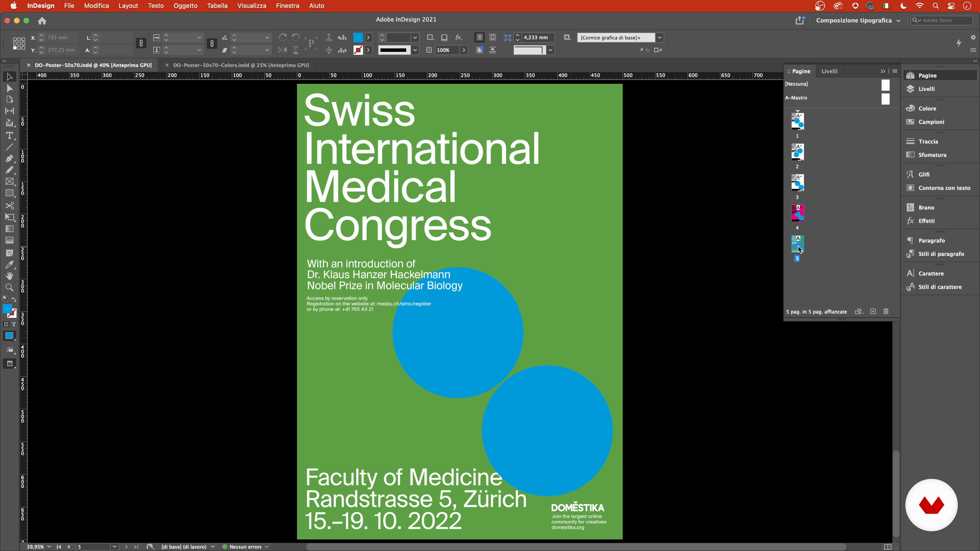Click the new page icon in Pagine panel
The image size is (980, 551).
pyautogui.click(x=873, y=311)
